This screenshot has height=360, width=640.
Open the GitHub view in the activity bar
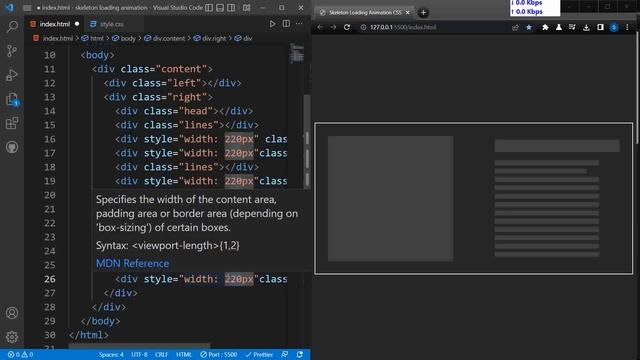(12, 147)
